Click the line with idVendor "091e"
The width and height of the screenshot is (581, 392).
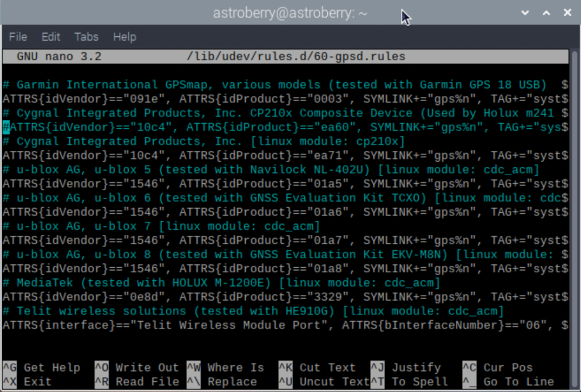pyautogui.click(x=285, y=99)
